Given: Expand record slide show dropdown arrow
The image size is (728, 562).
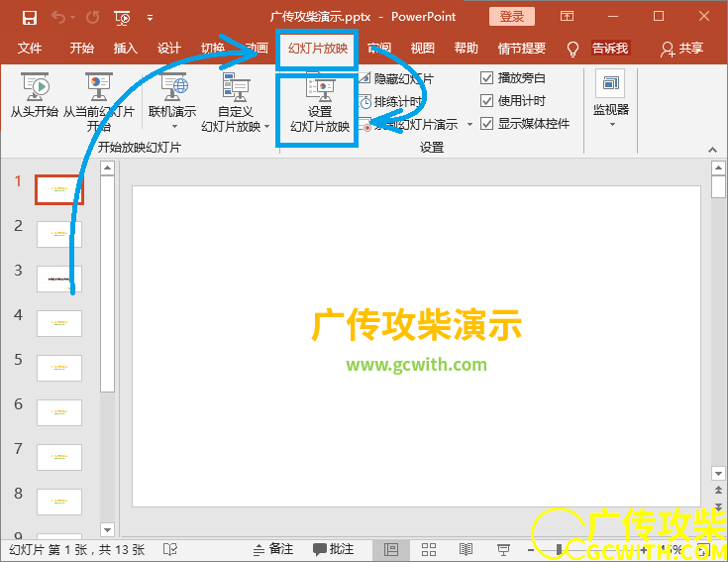Looking at the screenshot, I should [469, 124].
